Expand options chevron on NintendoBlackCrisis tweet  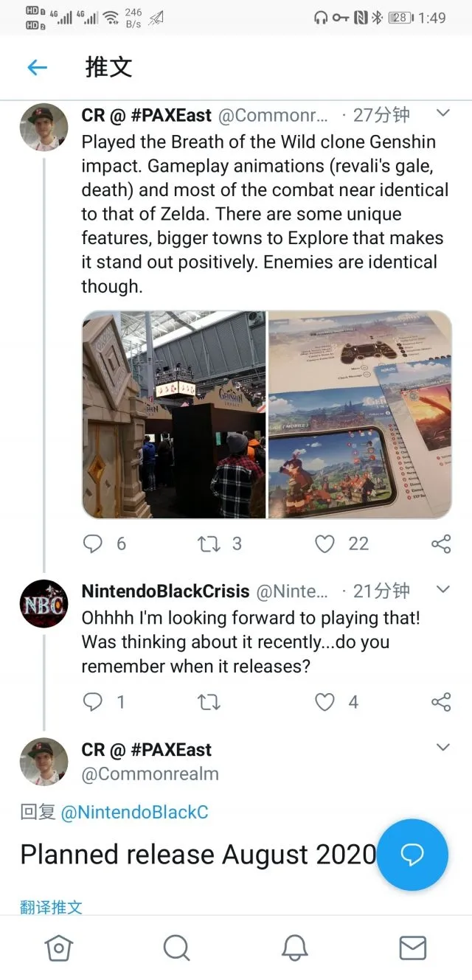(443, 589)
